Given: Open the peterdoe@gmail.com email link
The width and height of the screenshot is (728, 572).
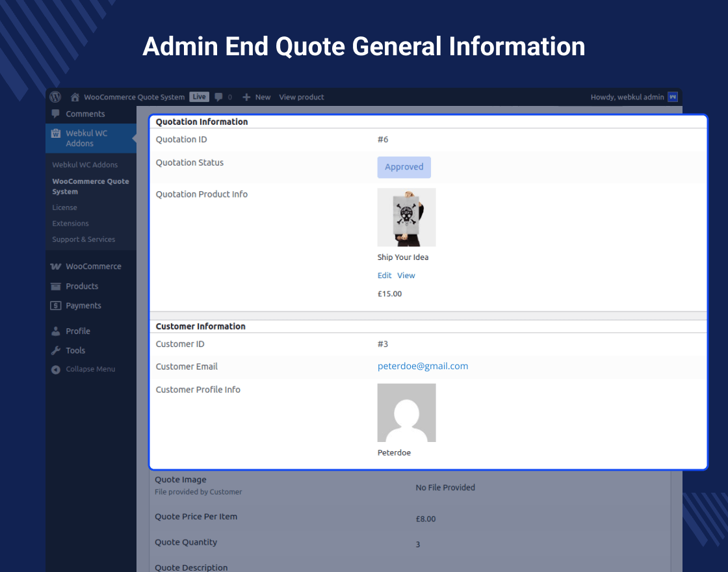Looking at the screenshot, I should 422,366.
